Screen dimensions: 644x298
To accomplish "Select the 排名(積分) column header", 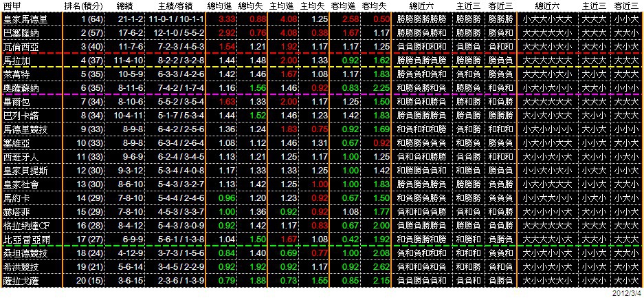I will (x=85, y=6).
